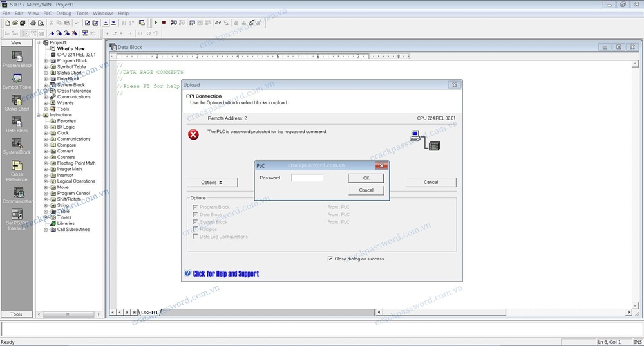Expand the Bit Logic instruction folder
Screen dimensions: 644x346
[x=46, y=127]
